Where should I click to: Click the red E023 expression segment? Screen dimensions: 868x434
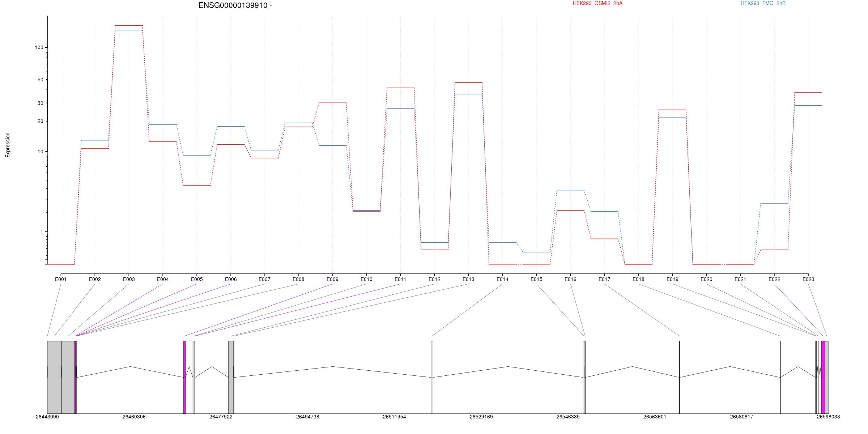808,92
